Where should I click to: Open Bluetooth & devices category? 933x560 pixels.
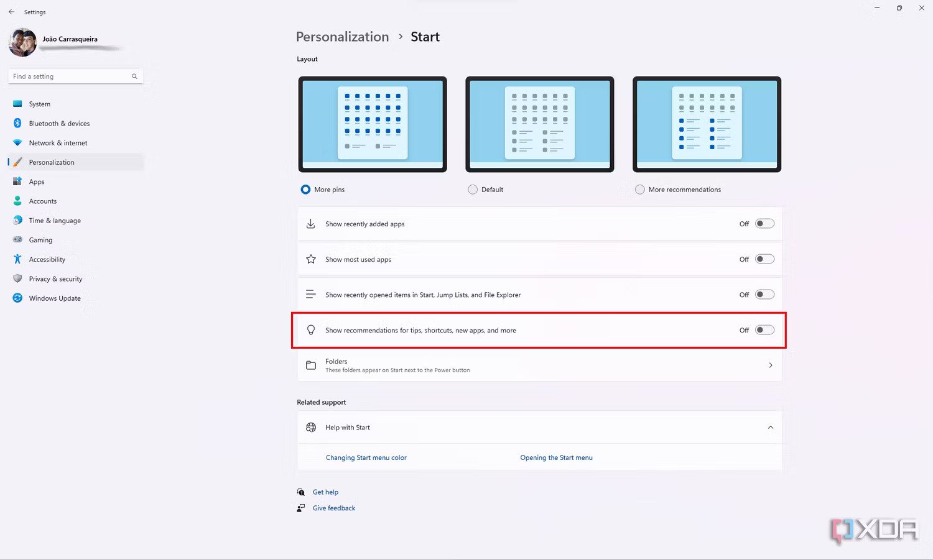59,123
